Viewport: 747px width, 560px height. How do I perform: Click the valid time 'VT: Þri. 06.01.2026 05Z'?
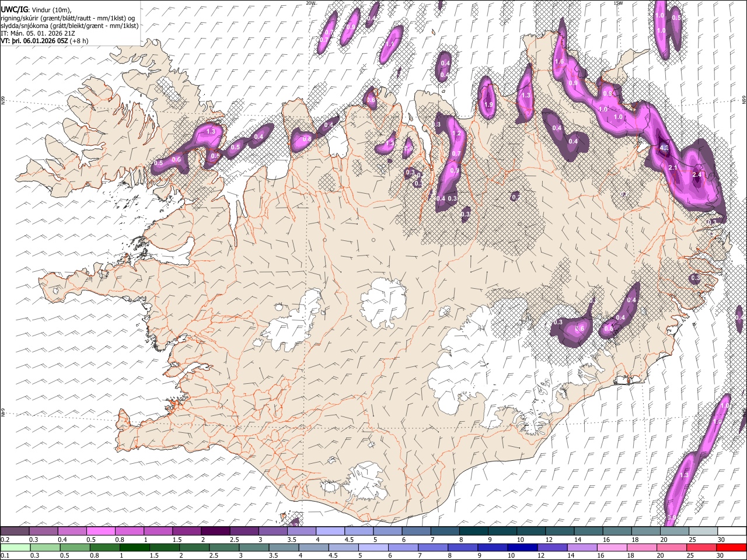click(x=34, y=41)
